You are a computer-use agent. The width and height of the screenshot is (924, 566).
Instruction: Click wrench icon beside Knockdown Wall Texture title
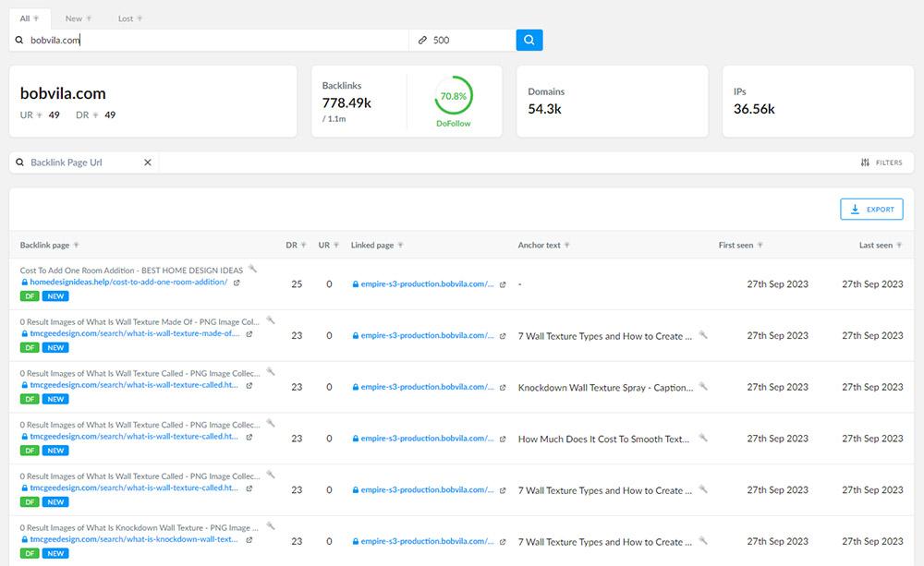pyautogui.click(x=271, y=525)
